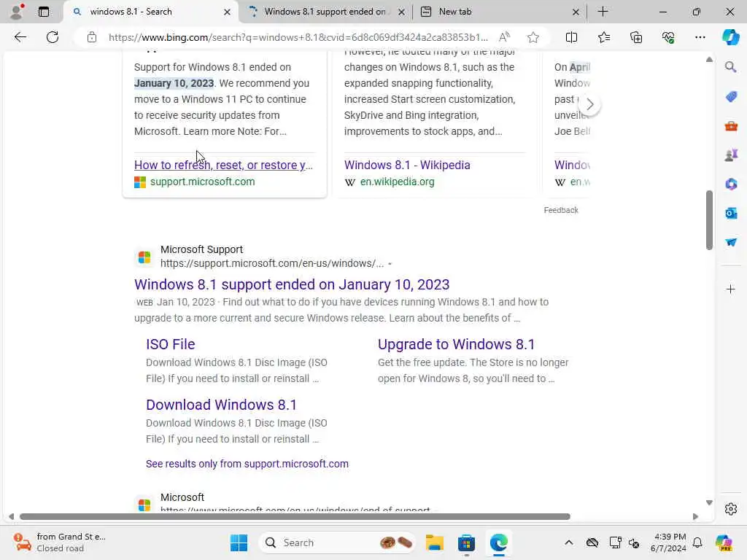747x560 pixels.
Task: Open sidebar Search icon
Action: click(730, 67)
